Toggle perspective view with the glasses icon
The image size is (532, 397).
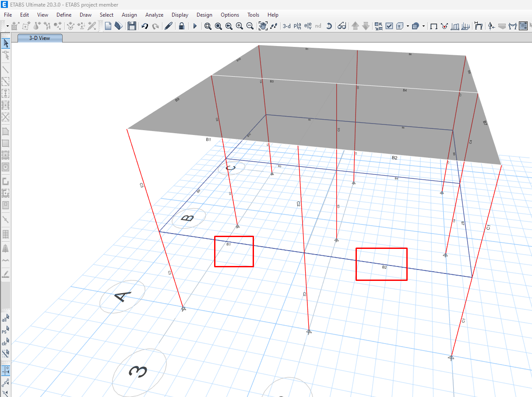[x=342, y=26]
